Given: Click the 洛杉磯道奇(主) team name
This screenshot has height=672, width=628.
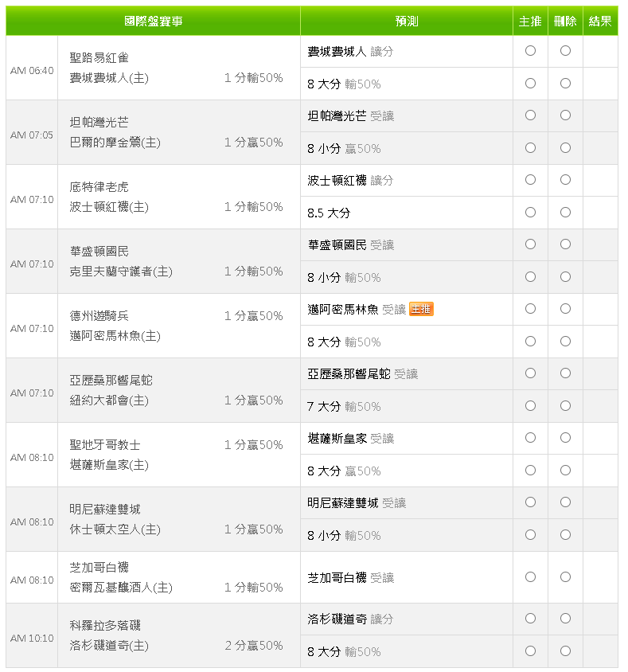Looking at the screenshot, I should (109, 646).
